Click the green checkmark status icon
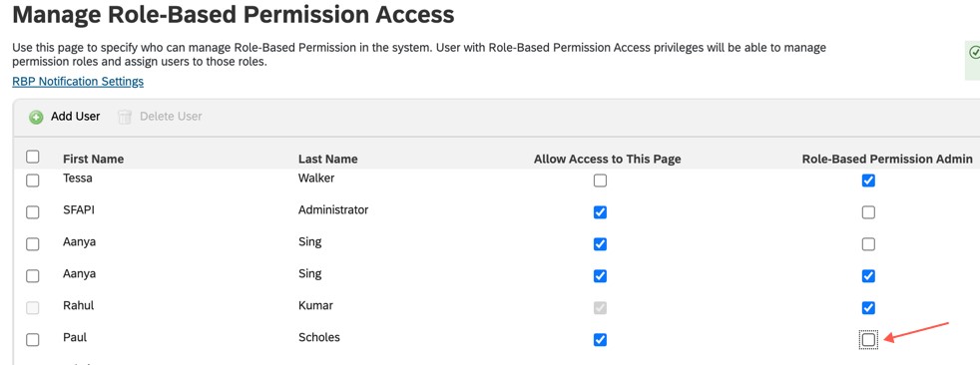Image resolution: width=980 pixels, height=365 pixels. click(974, 53)
